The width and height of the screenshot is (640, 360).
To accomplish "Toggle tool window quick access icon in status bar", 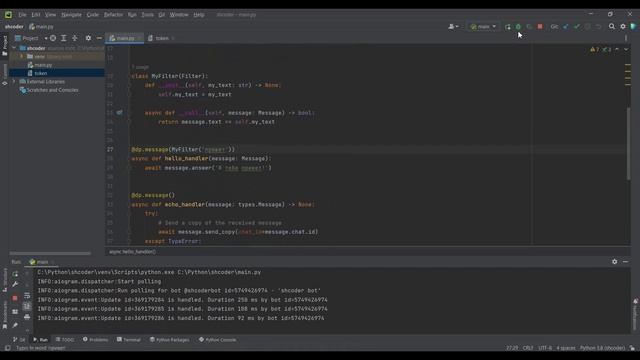I will tap(7, 348).
